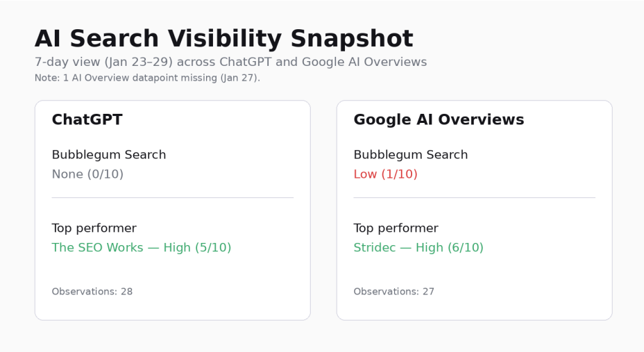Viewport: 644px width, 352px height.
Task: Click the Observations: 27 footer text
Action: coord(393,292)
